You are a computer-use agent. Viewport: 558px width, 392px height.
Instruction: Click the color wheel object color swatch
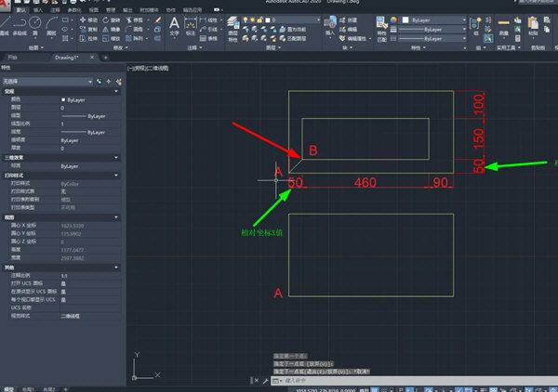(x=393, y=20)
